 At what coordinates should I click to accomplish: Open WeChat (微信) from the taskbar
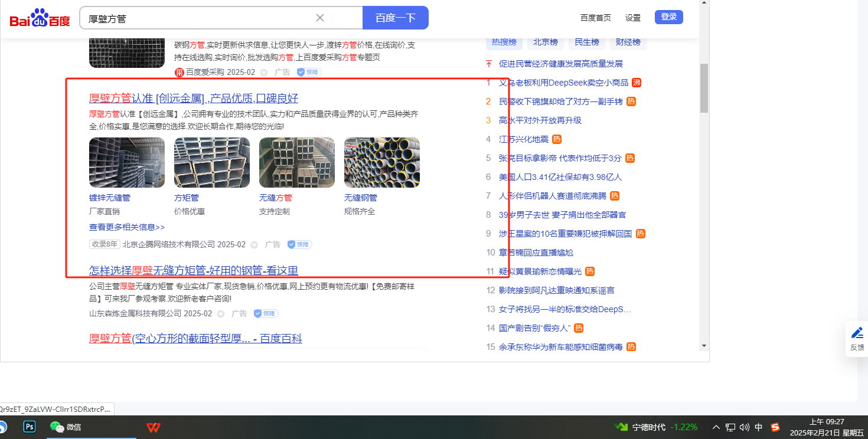pyautogui.click(x=65, y=427)
